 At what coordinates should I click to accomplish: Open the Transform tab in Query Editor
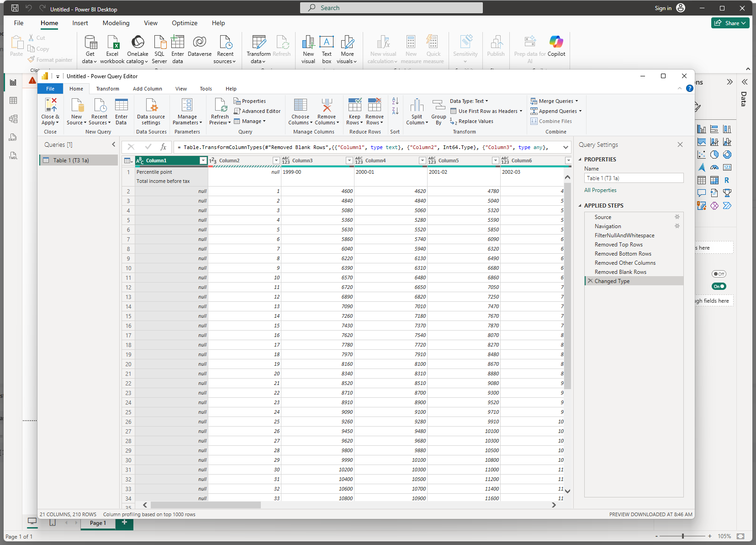coord(108,89)
